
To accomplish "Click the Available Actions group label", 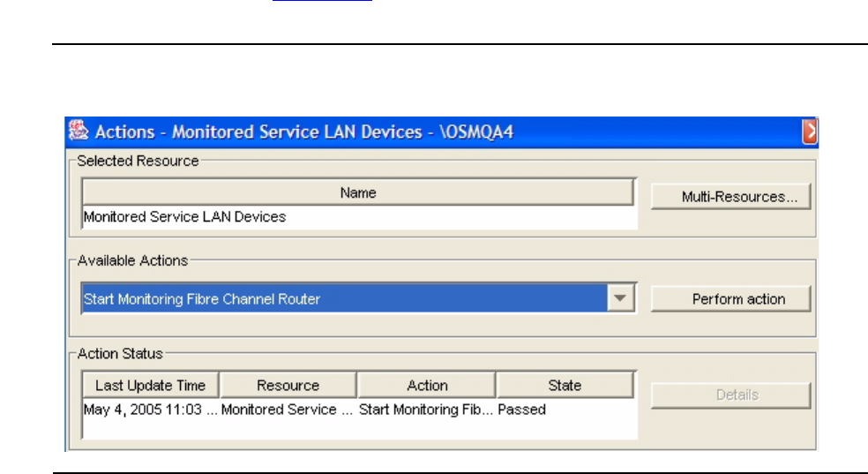I will 133,261.
